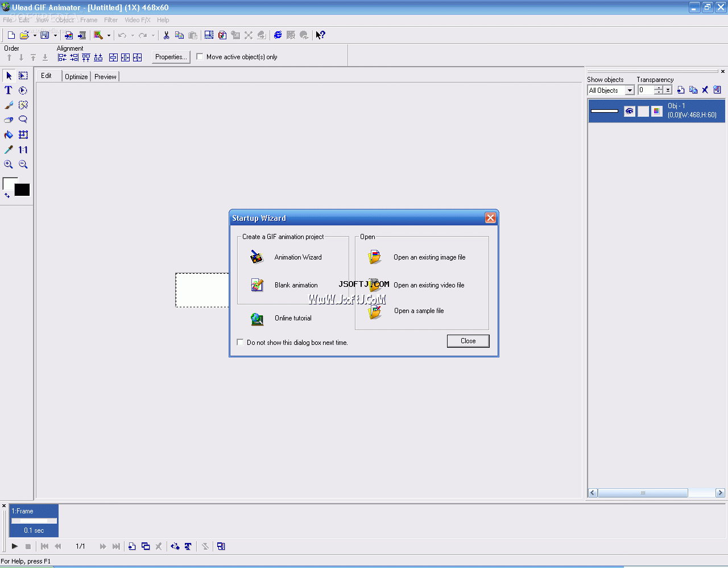The width and height of the screenshot is (728, 568).
Task: Click the Play animation button
Action: click(15, 546)
